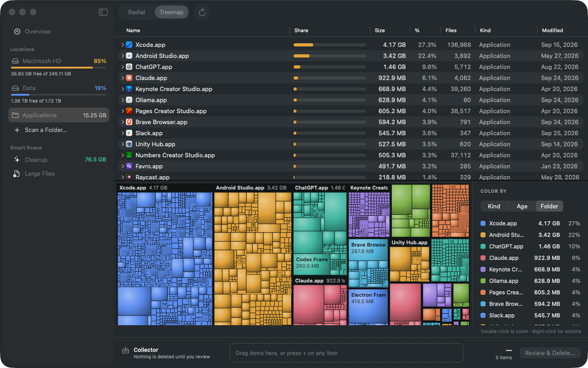Click the Favro.app icon
588x368 pixels.
click(129, 167)
